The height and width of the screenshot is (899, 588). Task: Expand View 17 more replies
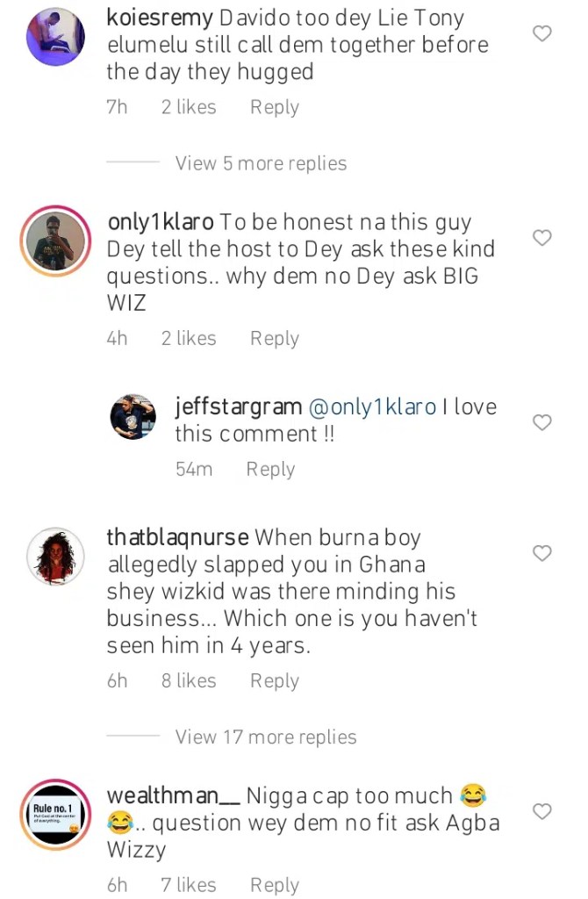click(266, 737)
